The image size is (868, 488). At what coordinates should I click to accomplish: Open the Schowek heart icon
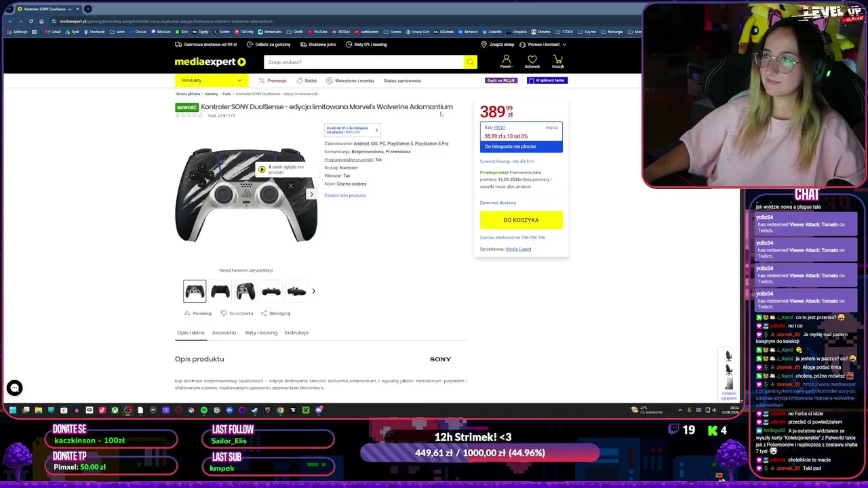point(532,62)
